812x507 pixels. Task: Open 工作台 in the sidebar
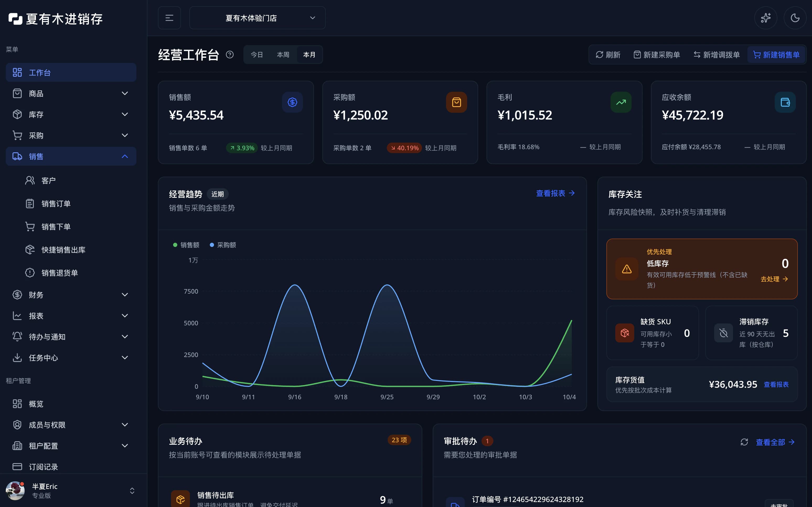click(x=71, y=72)
